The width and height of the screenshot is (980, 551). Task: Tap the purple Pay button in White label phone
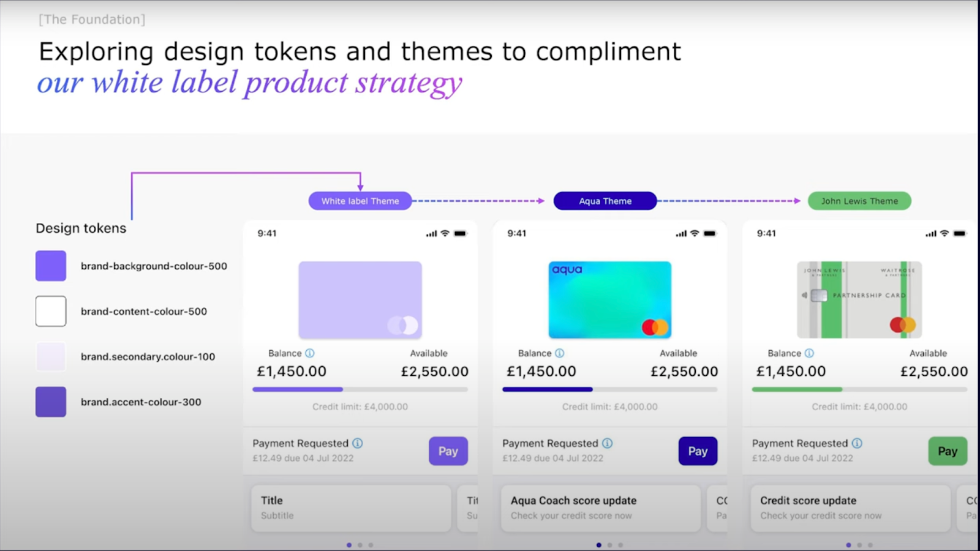pyautogui.click(x=448, y=451)
